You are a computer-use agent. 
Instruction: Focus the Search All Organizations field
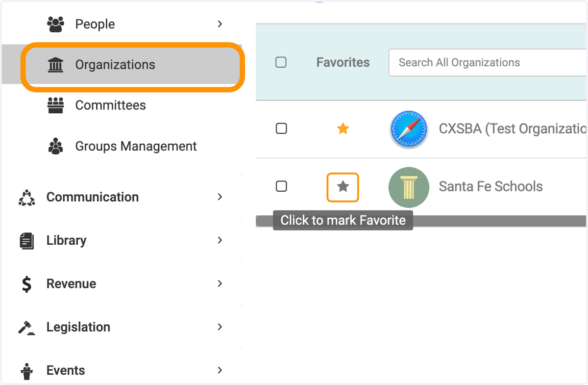(488, 62)
